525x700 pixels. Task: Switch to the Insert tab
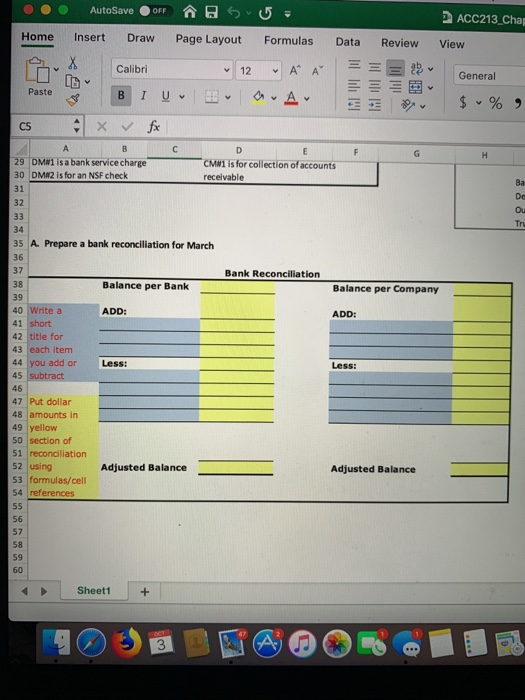tap(90, 38)
